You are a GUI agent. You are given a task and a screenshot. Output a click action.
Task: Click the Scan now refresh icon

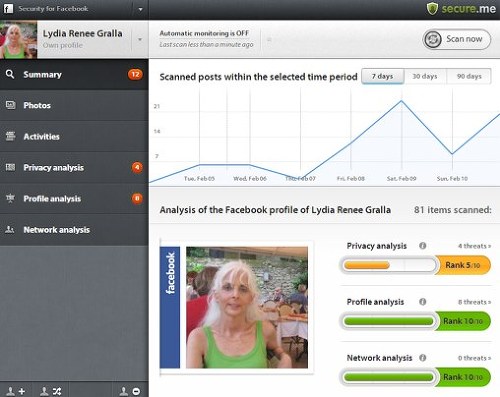click(433, 39)
